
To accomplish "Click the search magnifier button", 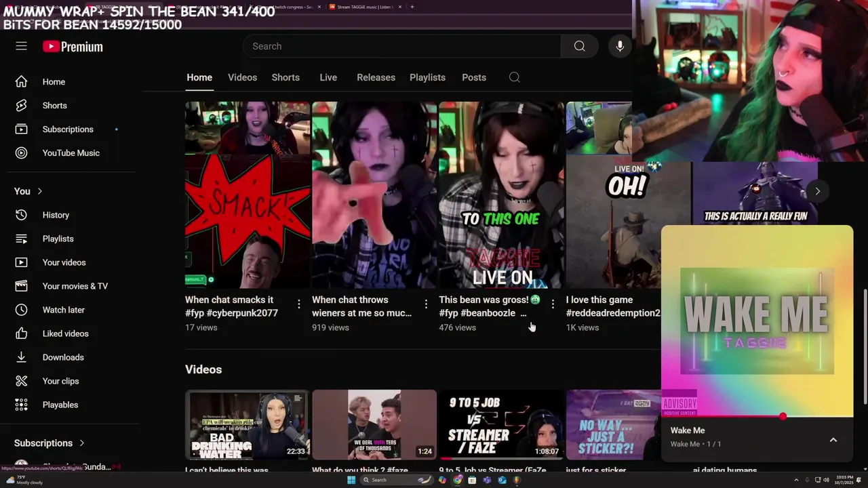I will click(x=579, y=46).
